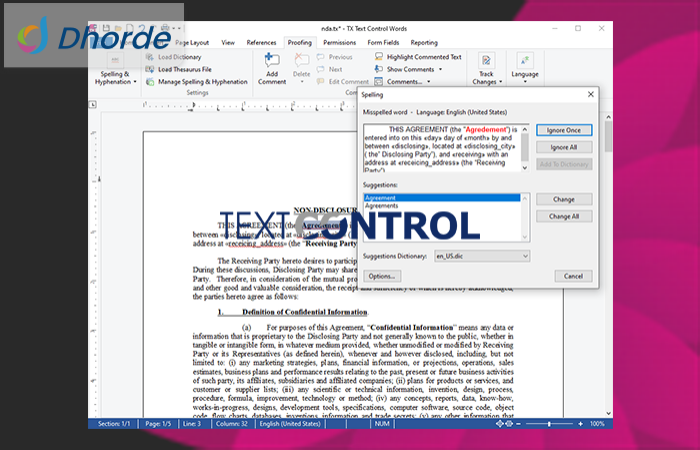
Task: Select the "Agreements" suggestion
Action: [x=381, y=205]
